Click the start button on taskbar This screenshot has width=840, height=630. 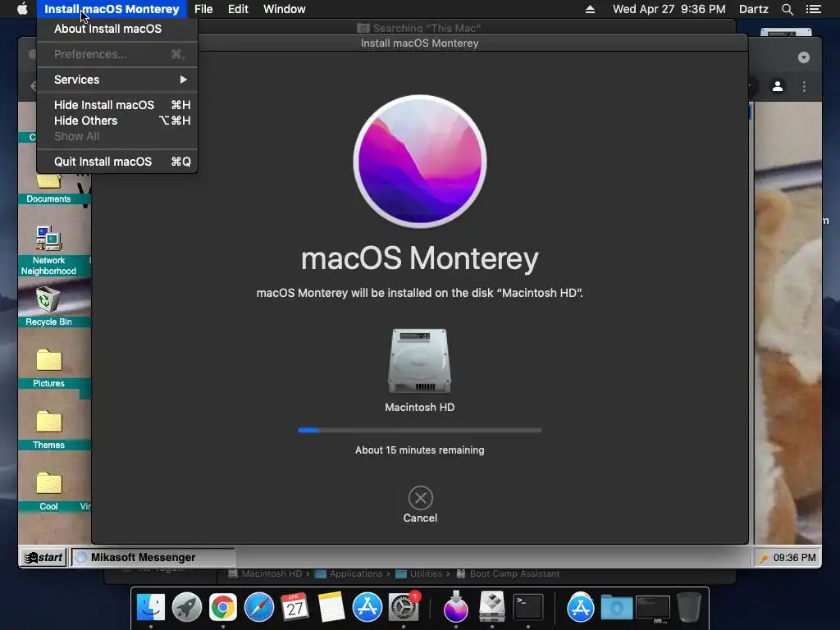43,557
